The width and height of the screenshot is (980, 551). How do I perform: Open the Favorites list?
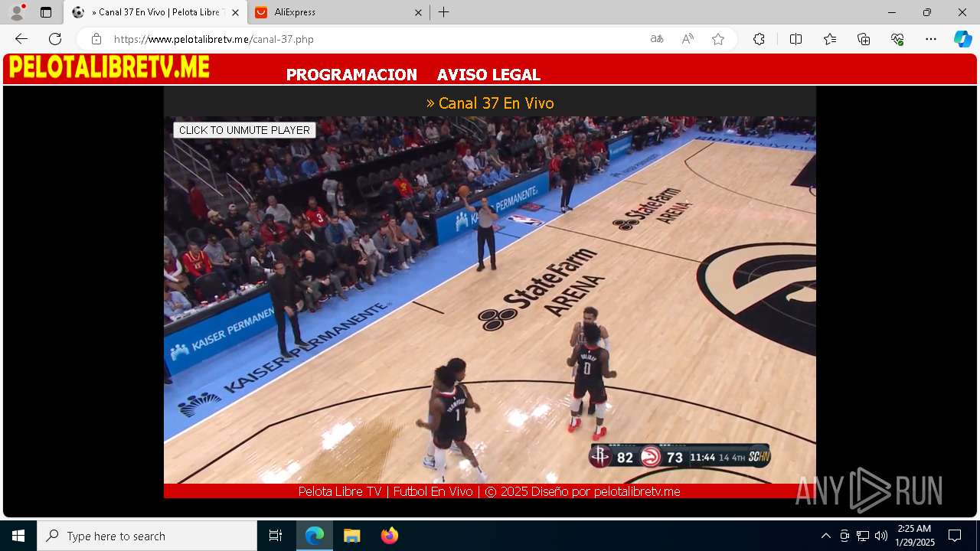(x=830, y=39)
